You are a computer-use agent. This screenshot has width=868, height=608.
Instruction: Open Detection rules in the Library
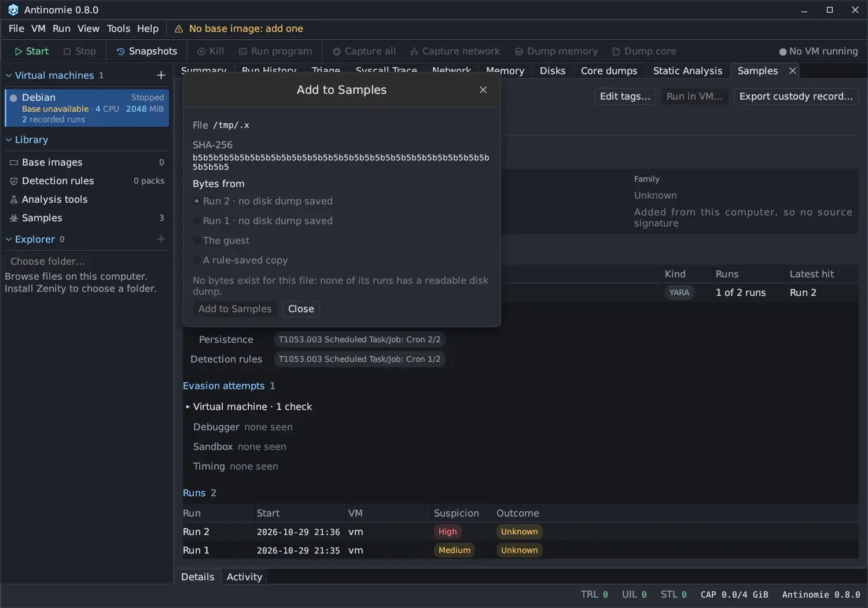click(x=87, y=181)
